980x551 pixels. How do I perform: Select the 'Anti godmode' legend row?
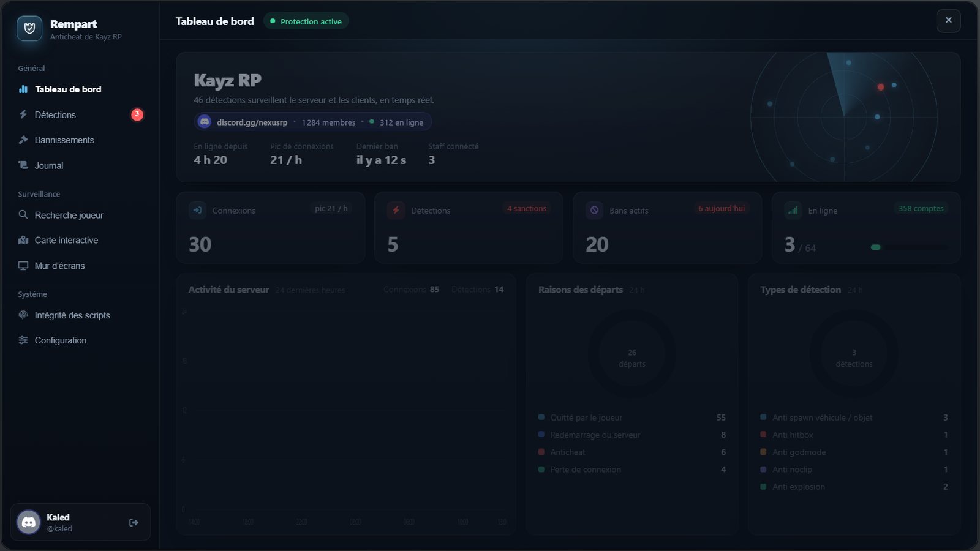coord(854,452)
